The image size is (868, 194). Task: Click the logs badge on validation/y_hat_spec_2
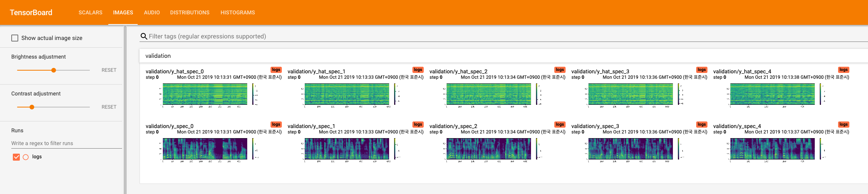[x=560, y=70]
